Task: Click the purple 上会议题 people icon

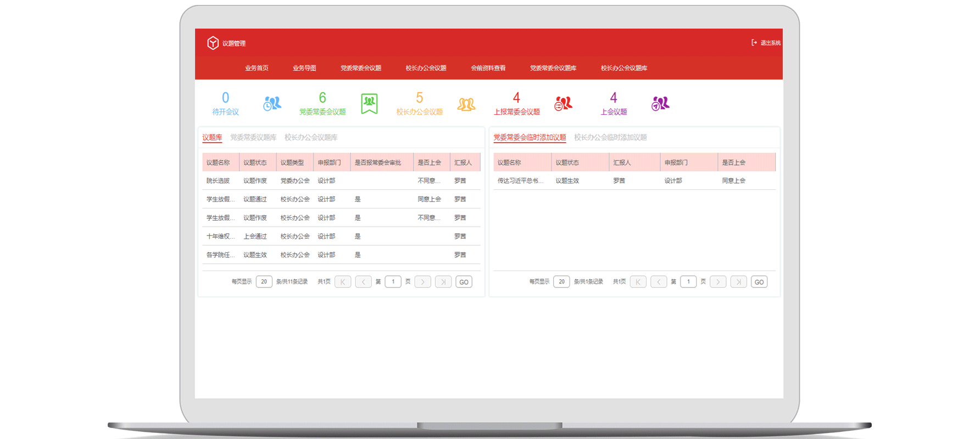Action: pos(660,103)
